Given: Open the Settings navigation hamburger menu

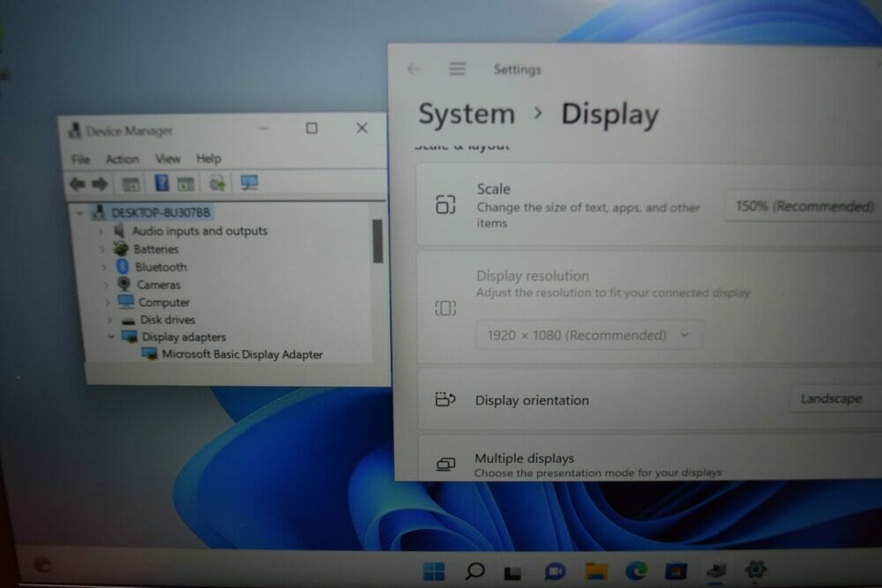Looking at the screenshot, I should pos(457,69).
